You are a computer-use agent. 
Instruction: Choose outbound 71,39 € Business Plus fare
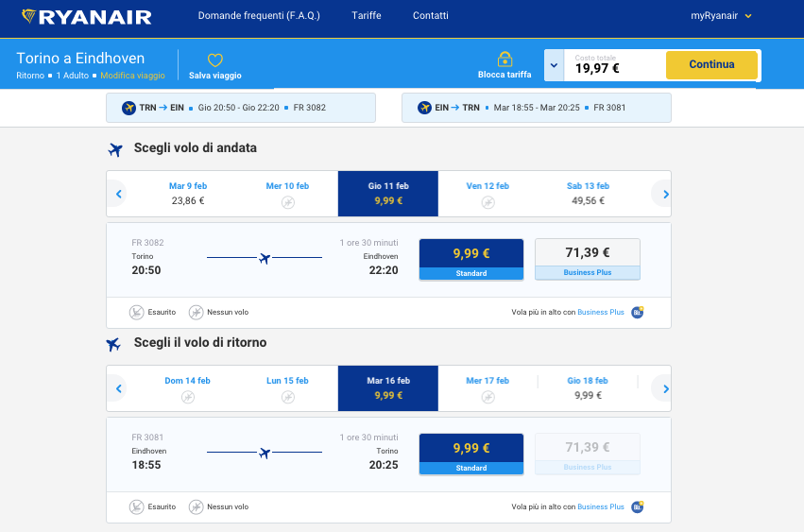pyautogui.click(x=588, y=259)
